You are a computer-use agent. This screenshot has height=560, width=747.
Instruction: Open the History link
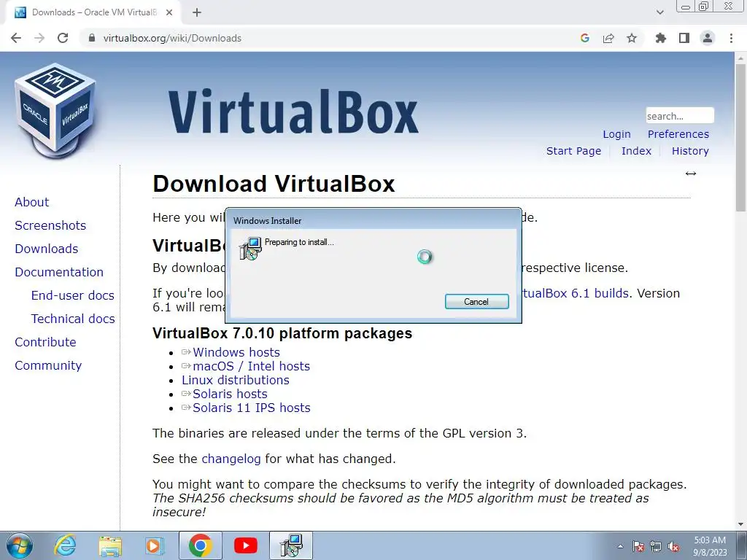(x=690, y=151)
